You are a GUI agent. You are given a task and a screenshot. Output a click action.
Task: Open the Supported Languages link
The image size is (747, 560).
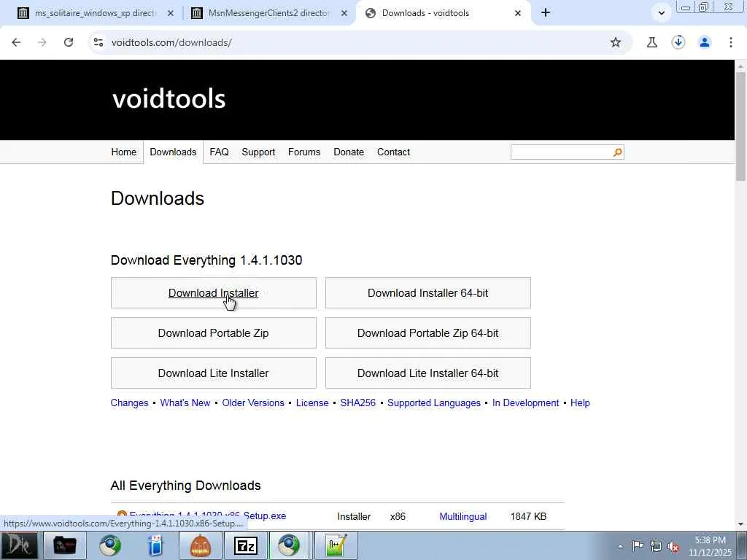click(x=434, y=402)
